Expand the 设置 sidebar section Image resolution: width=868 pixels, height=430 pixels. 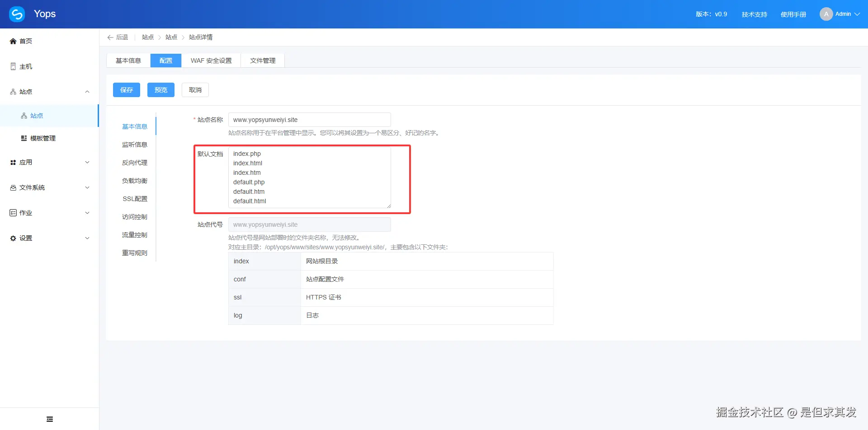(x=87, y=238)
